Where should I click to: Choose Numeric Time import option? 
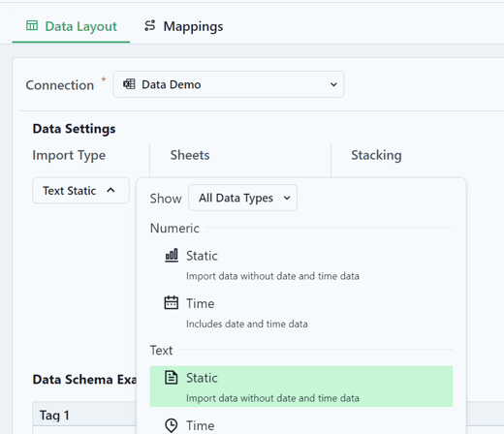[301, 312]
